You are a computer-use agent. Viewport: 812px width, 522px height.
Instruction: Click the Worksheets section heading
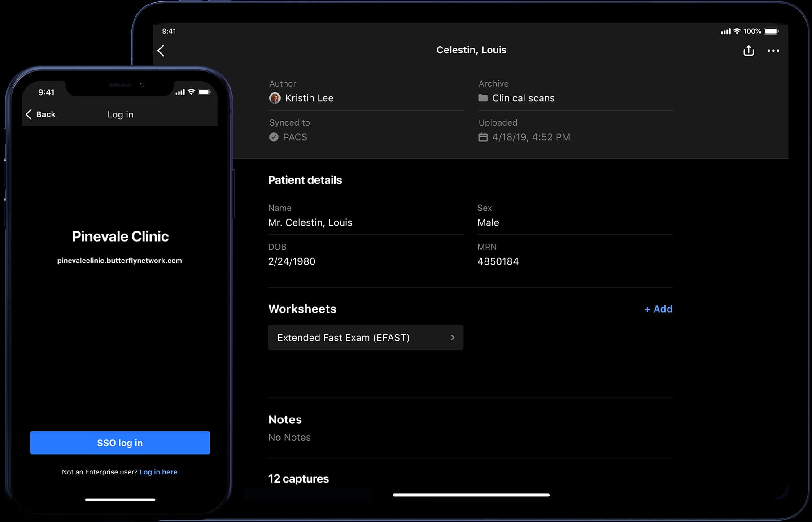tap(302, 309)
